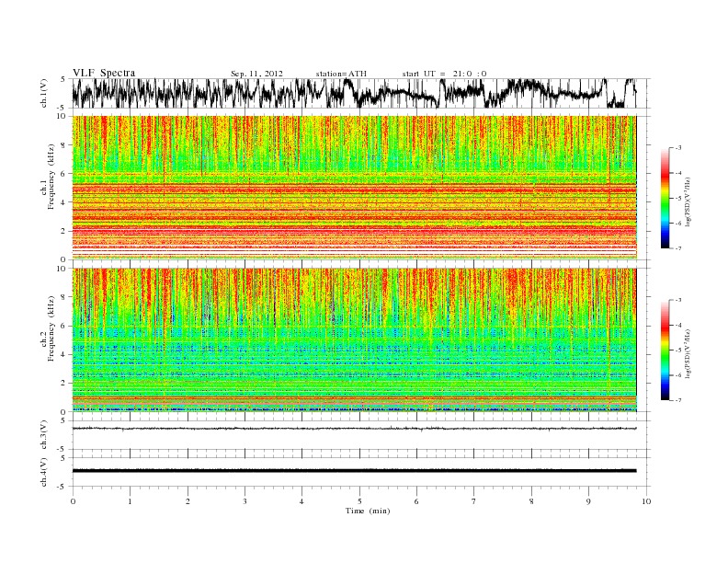Viewport: 728px width, 563px height.
Task: Click the ch.3 voltage trace line
Action: [x=354, y=429]
